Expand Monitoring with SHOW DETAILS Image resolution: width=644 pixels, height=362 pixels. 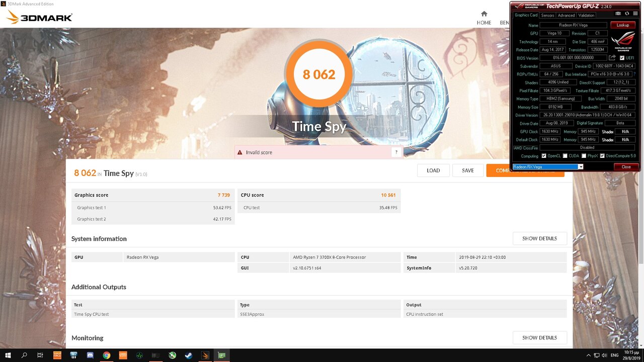tap(539, 337)
